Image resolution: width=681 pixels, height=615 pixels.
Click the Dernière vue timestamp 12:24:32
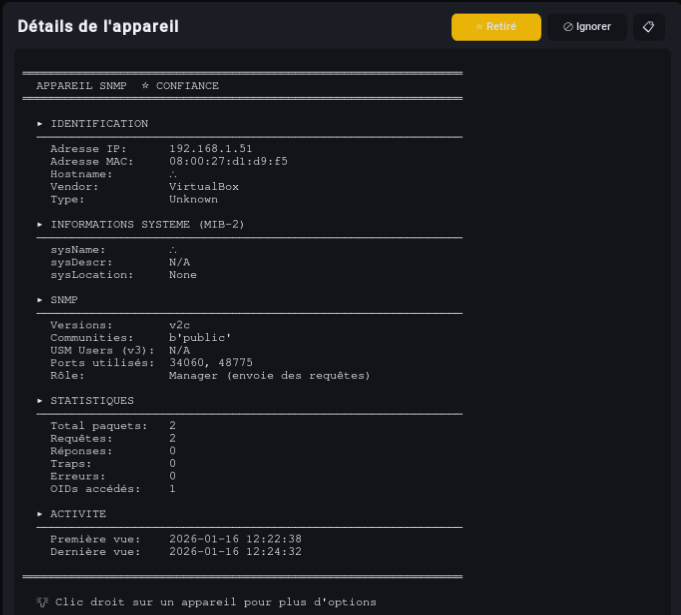pos(274,552)
